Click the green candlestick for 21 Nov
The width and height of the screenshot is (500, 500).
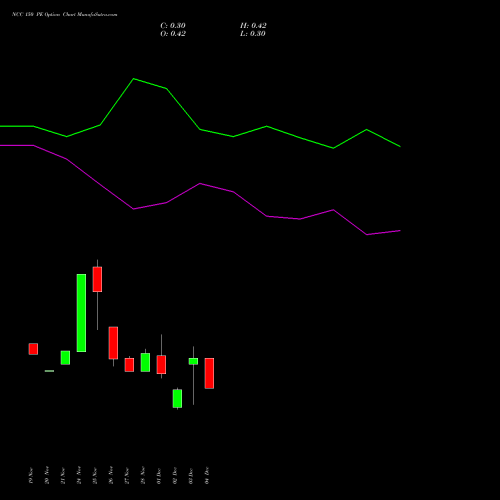point(65,358)
